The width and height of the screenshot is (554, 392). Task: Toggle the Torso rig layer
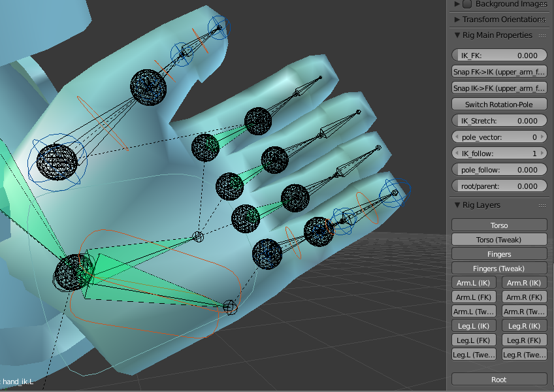[499, 225]
